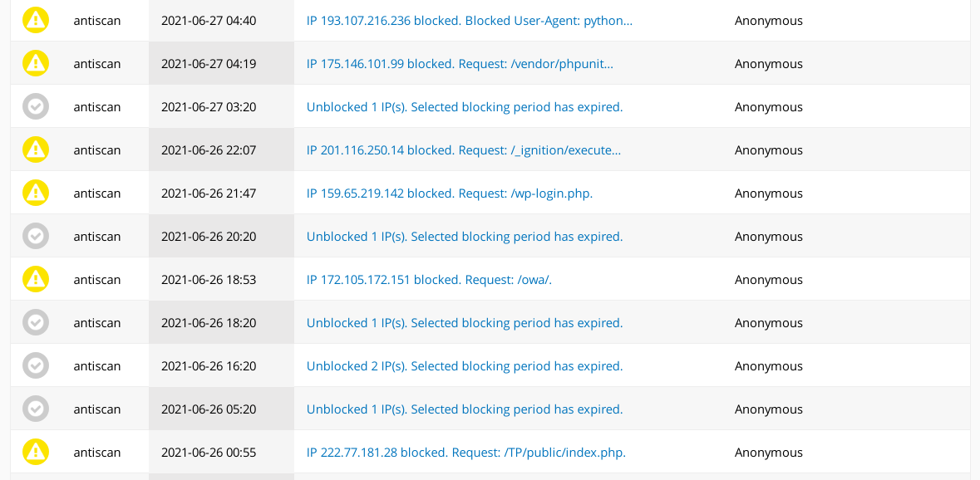Open the IP 159.65.219.142 wp-login.php entry

[450, 193]
